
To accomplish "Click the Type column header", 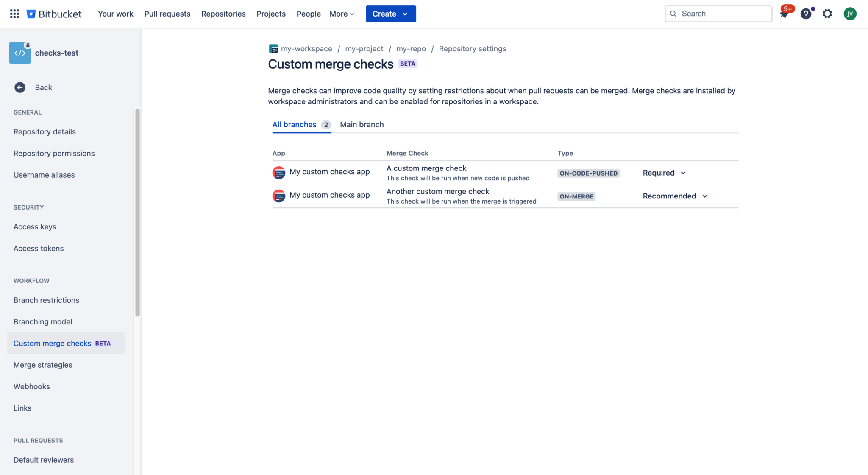I will pos(565,153).
